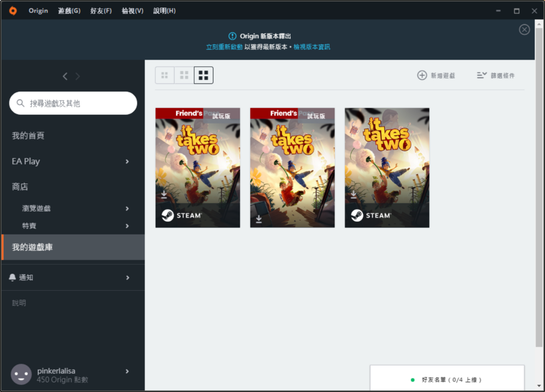Image resolution: width=545 pixels, height=392 pixels.
Task: Click 新增遊戲 button
Action: pyautogui.click(x=436, y=75)
